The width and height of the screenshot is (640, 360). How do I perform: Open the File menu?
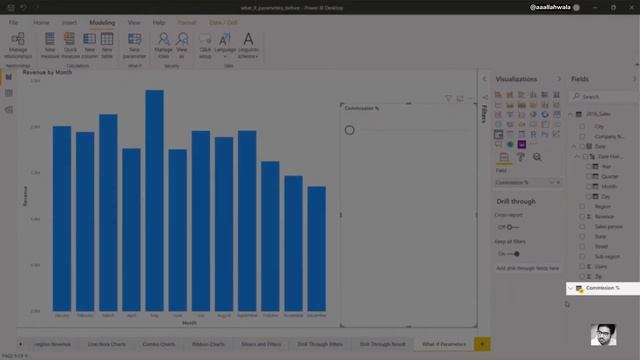(x=13, y=22)
